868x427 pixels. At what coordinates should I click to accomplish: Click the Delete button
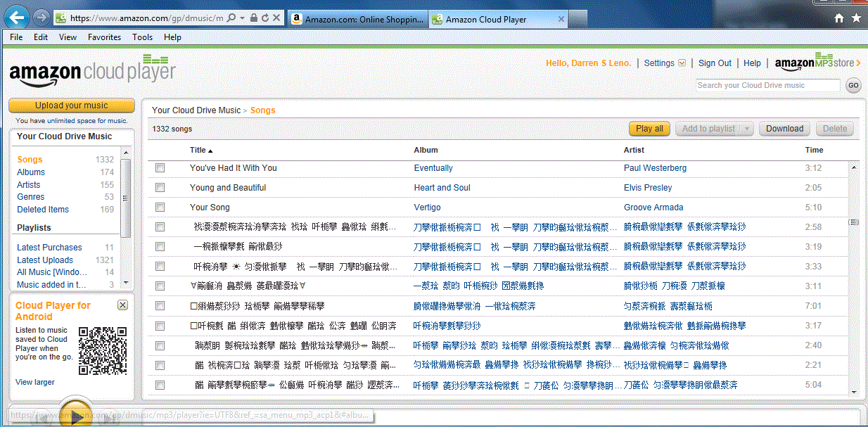(835, 129)
